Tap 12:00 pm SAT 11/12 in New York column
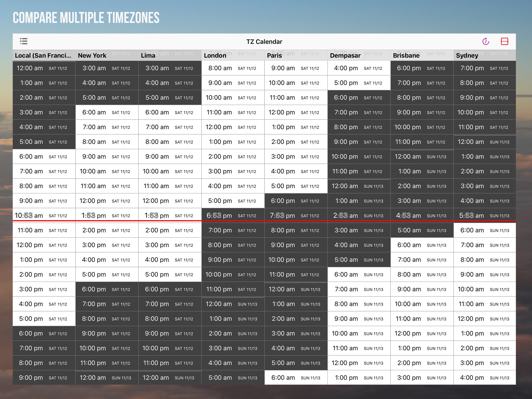The height and width of the screenshot is (399, 532). click(x=107, y=201)
